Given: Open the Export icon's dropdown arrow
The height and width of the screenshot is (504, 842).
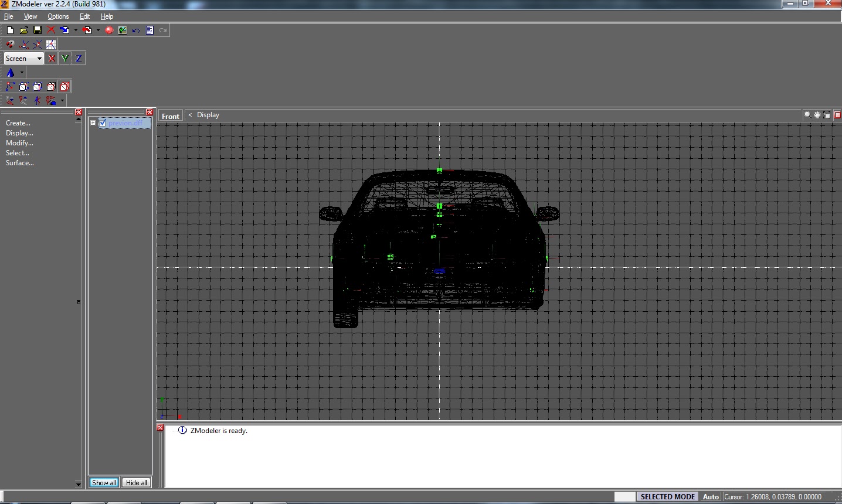Looking at the screenshot, I should pyautogui.click(x=98, y=30).
